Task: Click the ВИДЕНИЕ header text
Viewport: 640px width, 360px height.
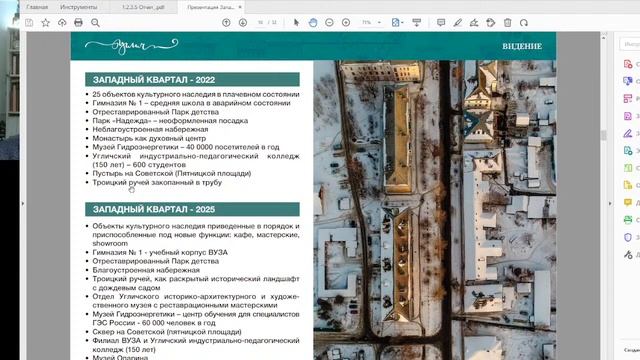Action: 522,46
